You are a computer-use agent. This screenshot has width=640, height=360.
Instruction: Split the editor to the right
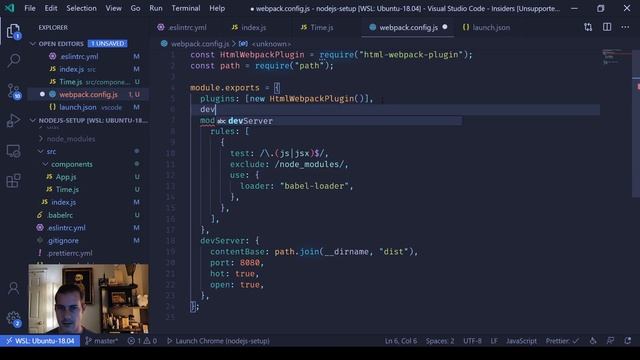pos(607,27)
